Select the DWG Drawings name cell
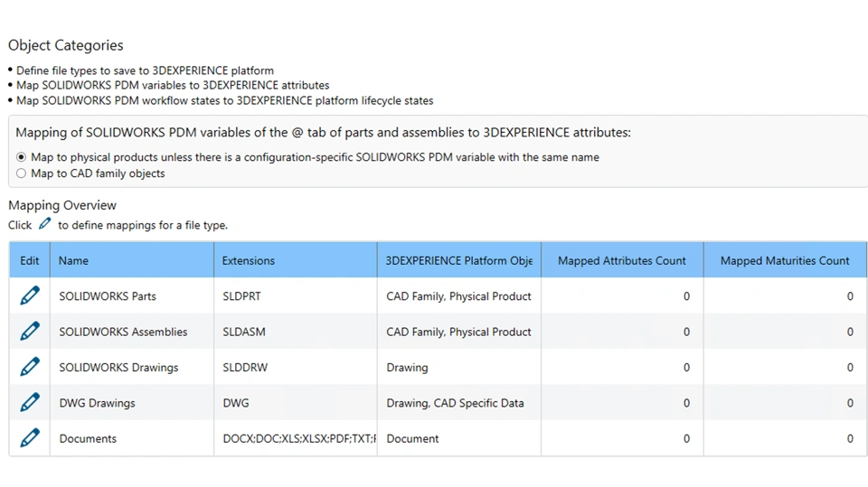Image resolution: width=868 pixels, height=487 pixels. [132, 403]
